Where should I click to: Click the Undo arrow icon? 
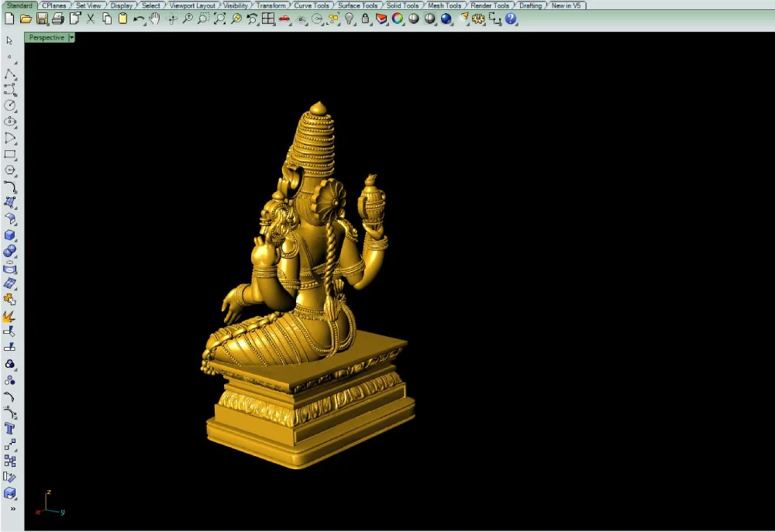[139, 19]
